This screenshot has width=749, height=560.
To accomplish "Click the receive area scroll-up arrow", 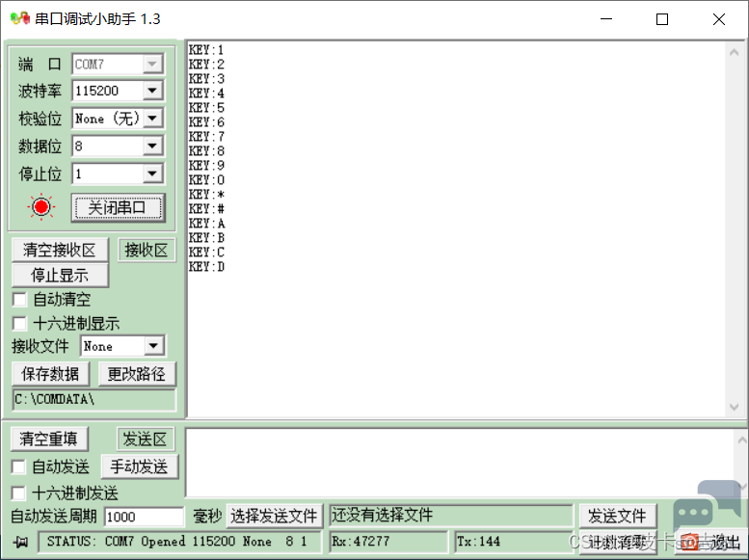I will tap(735, 53).
